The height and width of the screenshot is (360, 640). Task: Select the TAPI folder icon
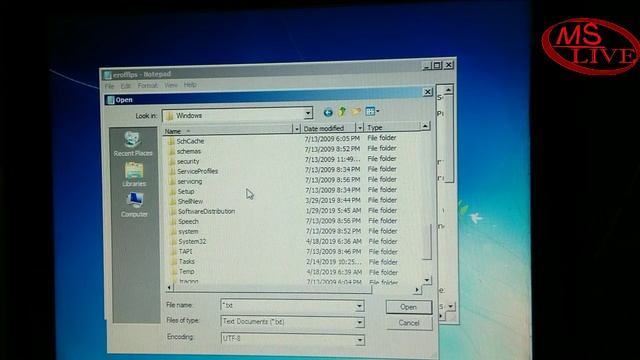point(174,251)
